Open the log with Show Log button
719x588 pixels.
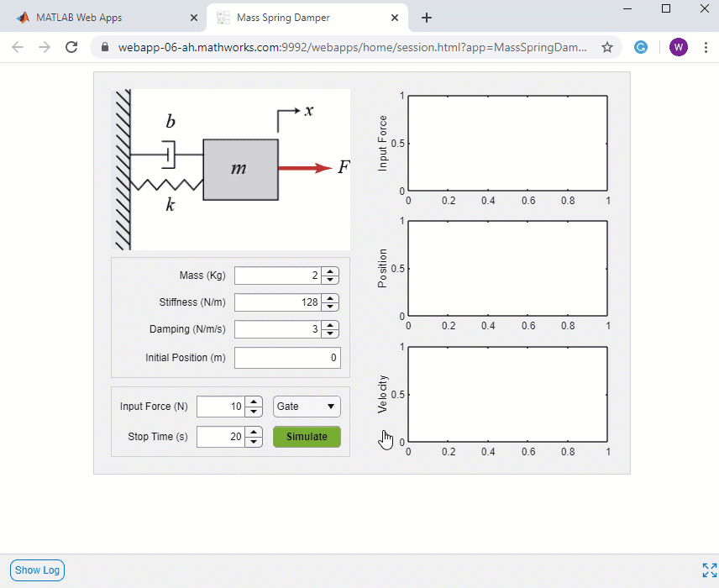point(36,570)
